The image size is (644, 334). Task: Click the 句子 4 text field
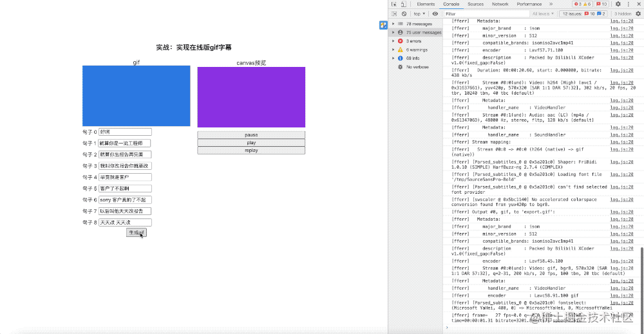click(125, 177)
